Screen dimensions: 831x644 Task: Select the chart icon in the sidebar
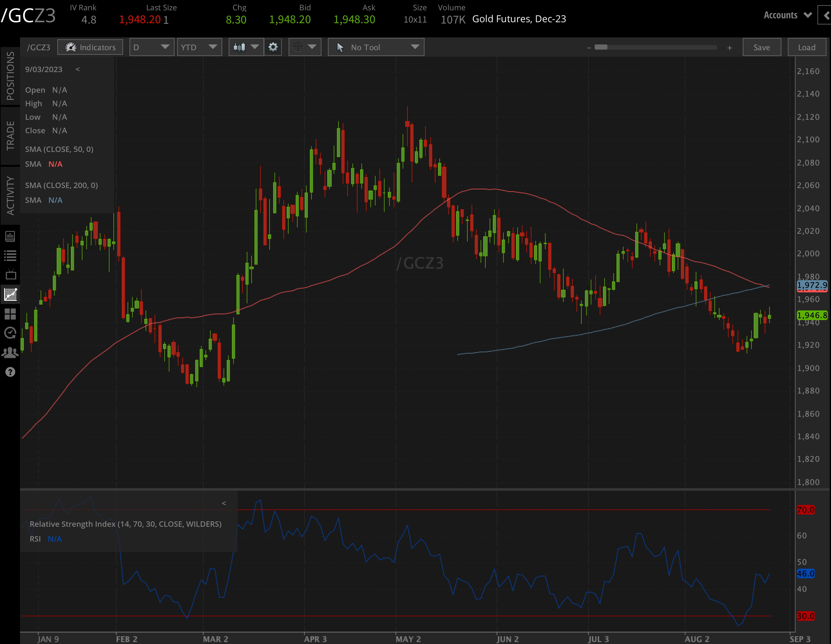(x=10, y=294)
